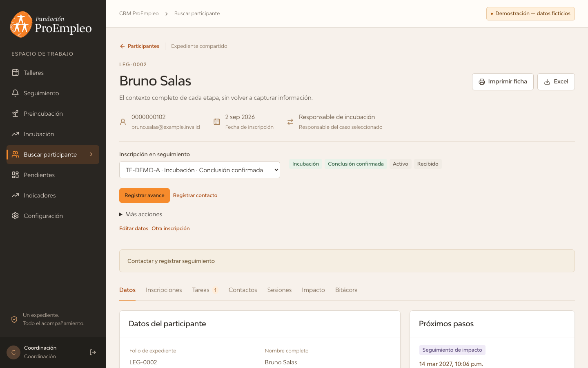Click the Fundación ProEmpleo logo
This screenshot has width=588, height=368.
coord(51,24)
